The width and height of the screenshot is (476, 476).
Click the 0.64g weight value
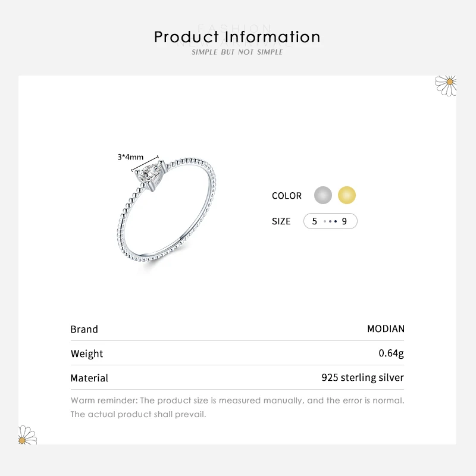tap(391, 353)
